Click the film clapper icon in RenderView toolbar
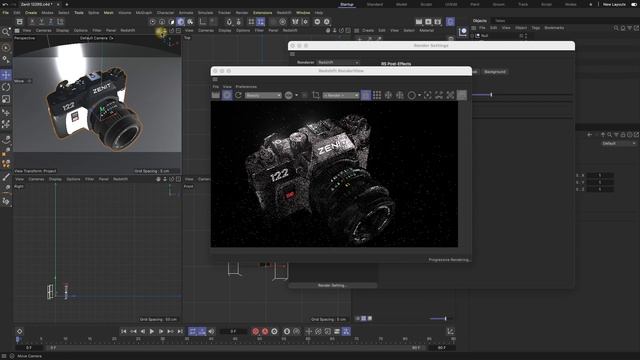 pyautogui.click(x=216, y=95)
